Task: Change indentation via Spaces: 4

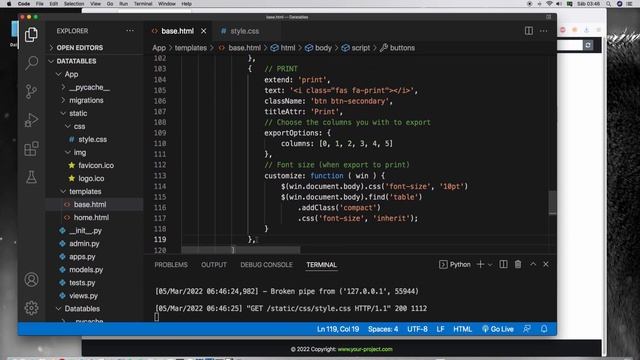Action: (383, 329)
